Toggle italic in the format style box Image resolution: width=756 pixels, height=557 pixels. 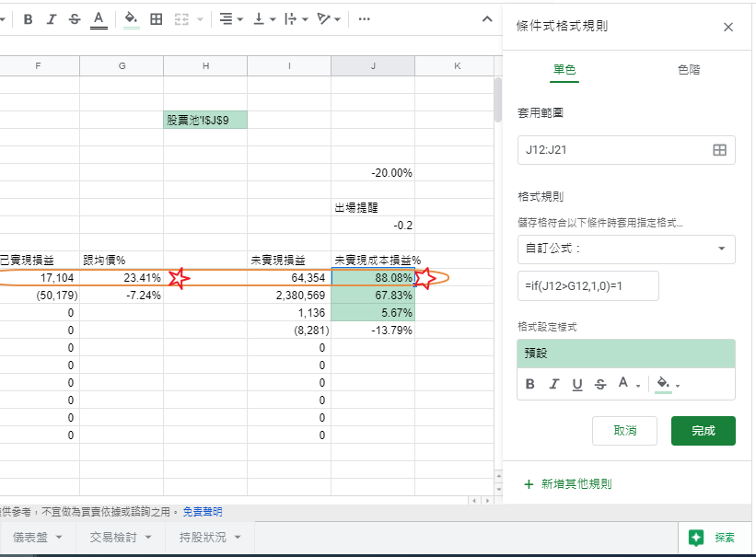point(553,384)
